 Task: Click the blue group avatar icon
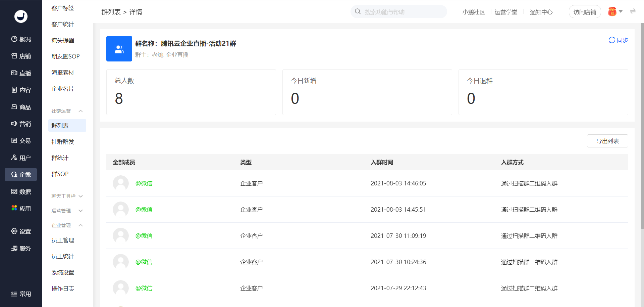tap(119, 49)
